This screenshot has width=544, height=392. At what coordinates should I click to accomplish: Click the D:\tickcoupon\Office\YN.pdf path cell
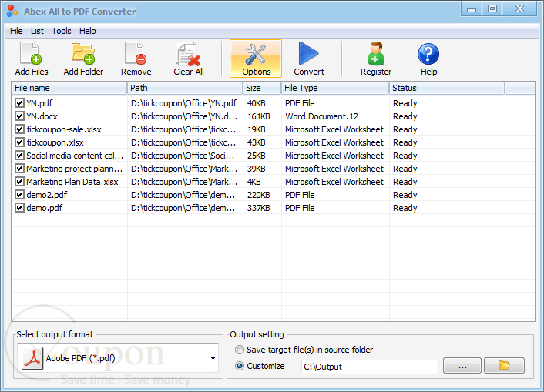tap(183, 103)
